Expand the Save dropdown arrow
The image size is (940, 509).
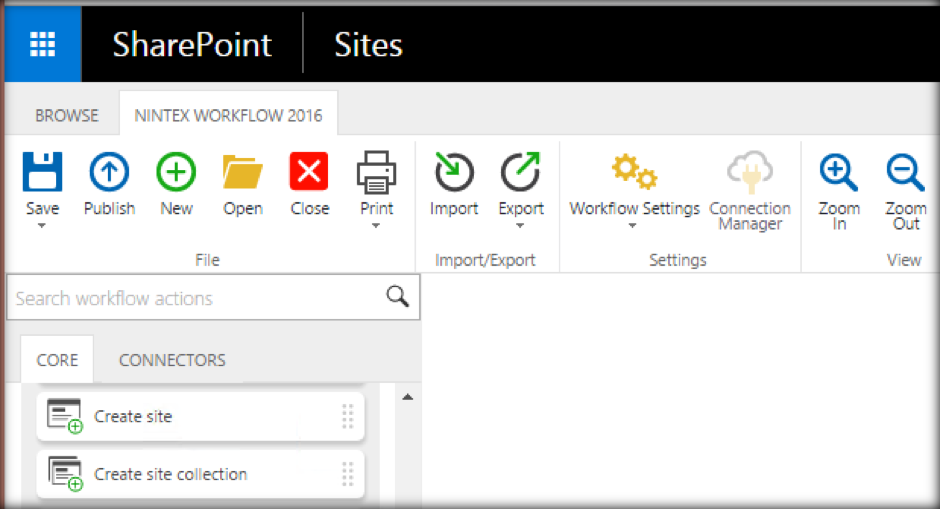point(42,226)
